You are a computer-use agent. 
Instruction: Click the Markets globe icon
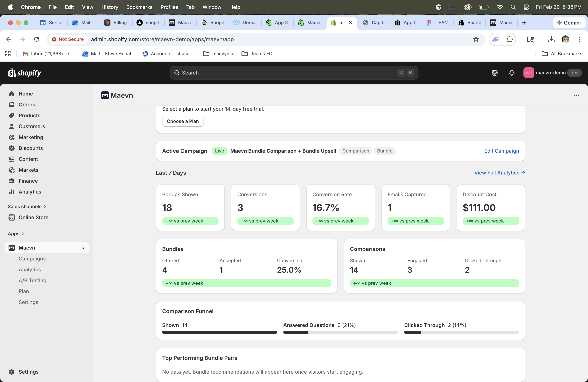tap(12, 170)
